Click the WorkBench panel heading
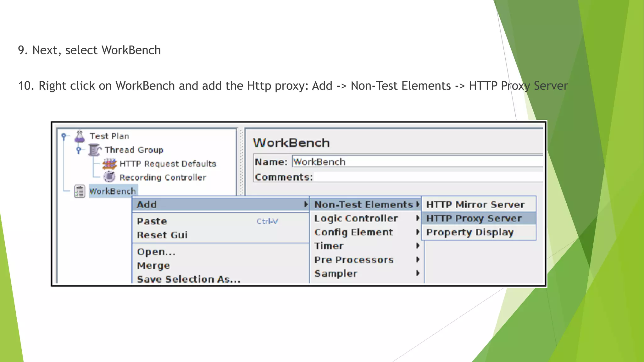This screenshot has height=362, width=644. [291, 143]
